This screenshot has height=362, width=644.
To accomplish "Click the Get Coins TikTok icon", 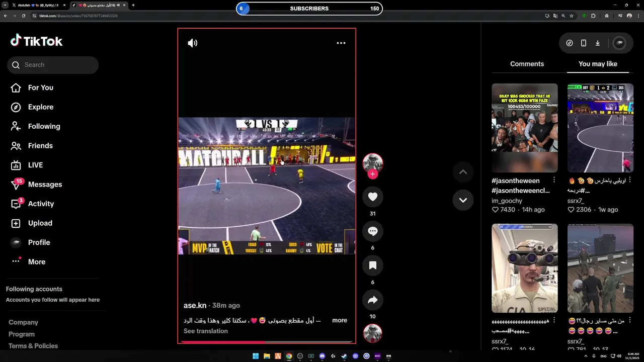I will coord(570,43).
